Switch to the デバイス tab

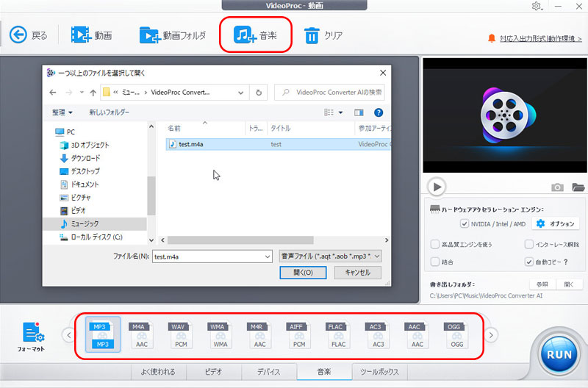[269, 372]
